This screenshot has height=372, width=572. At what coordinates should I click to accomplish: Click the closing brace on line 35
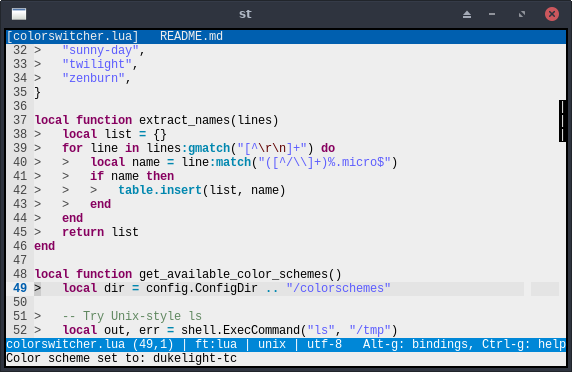point(38,92)
